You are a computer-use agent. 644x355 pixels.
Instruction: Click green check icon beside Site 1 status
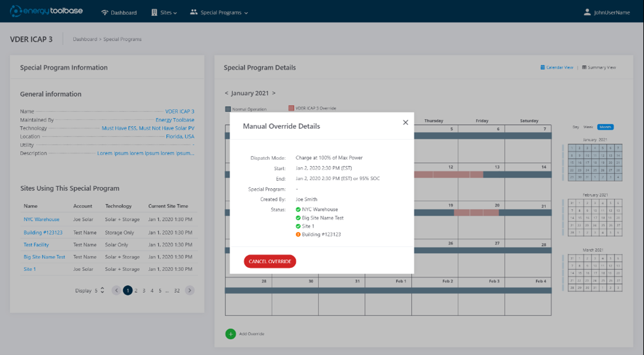click(x=298, y=226)
